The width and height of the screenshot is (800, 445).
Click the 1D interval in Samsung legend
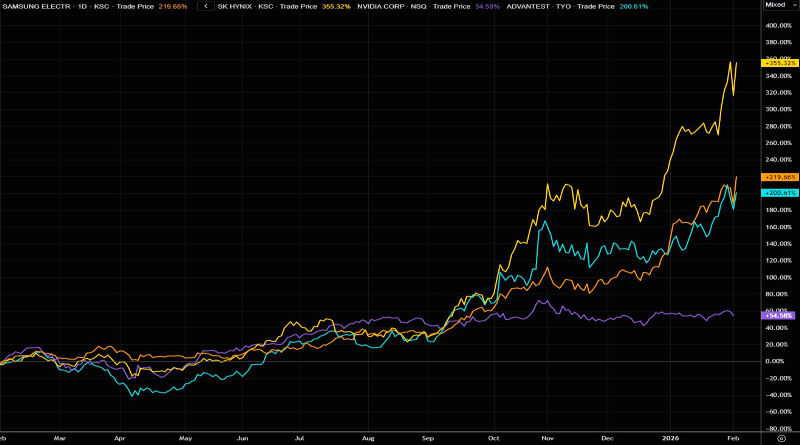pyautogui.click(x=79, y=6)
